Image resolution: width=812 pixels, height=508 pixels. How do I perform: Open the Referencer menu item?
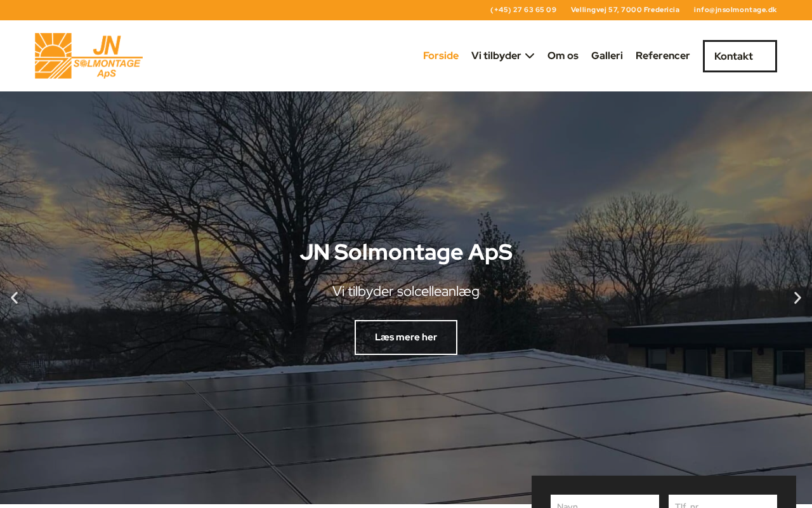click(x=663, y=56)
